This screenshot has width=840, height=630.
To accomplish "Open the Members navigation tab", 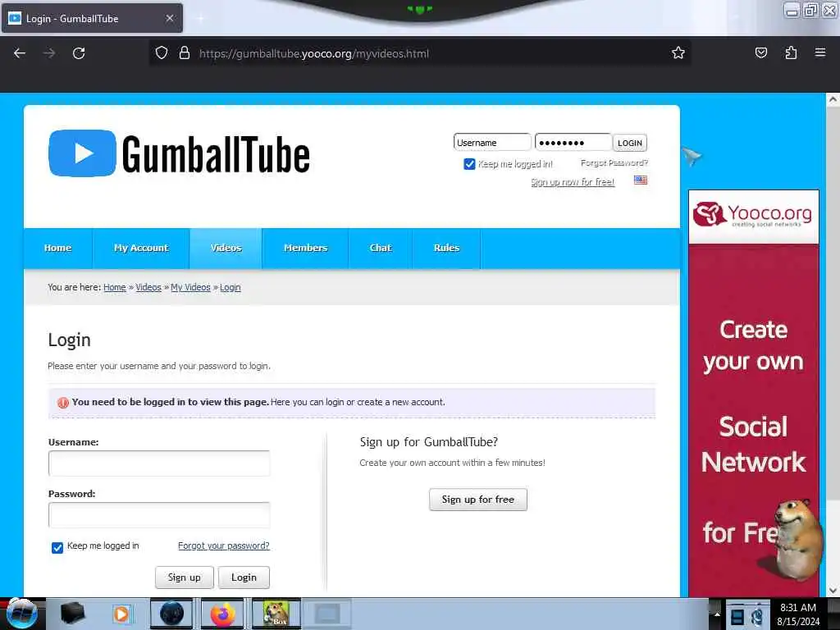I will (x=305, y=248).
